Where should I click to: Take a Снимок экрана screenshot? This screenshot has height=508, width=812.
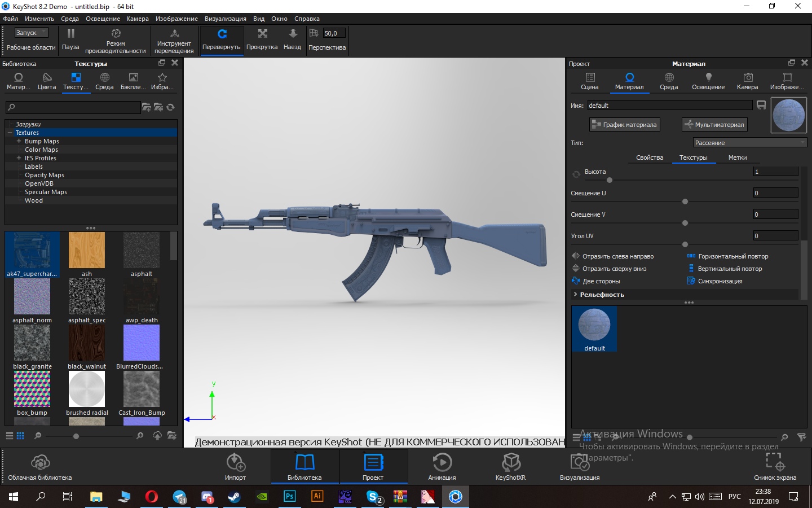pos(775,467)
